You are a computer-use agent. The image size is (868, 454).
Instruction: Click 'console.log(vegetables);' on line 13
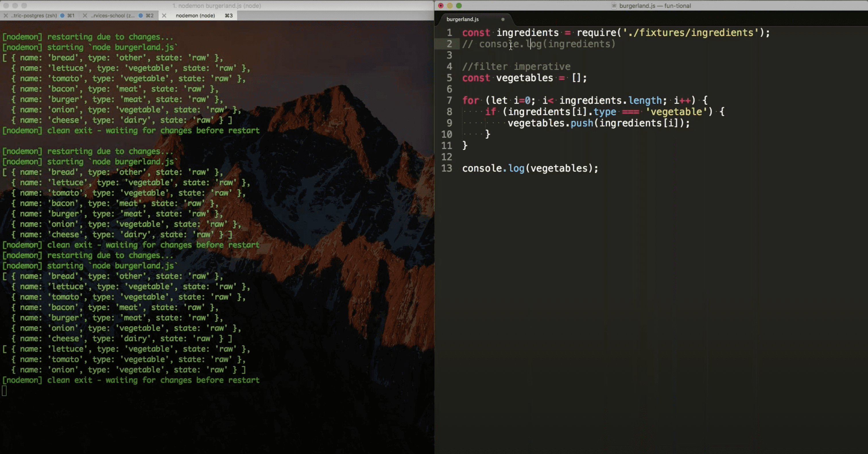point(530,168)
